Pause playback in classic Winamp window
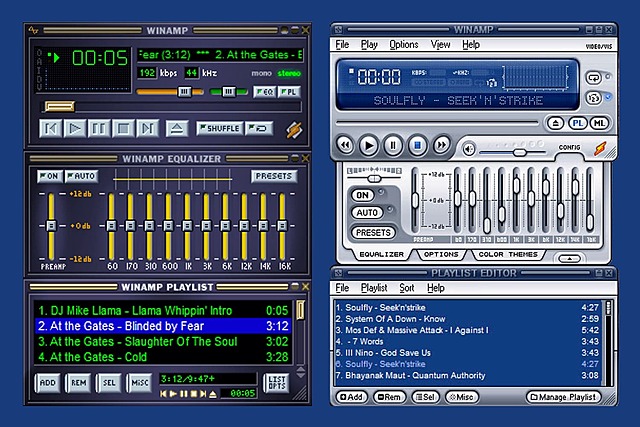The width and height of the screenshot is (640, 427). point(99,129)
